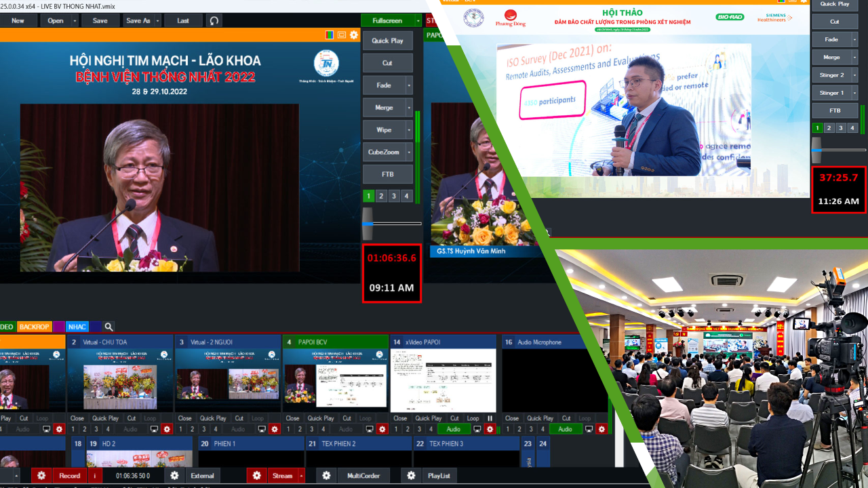Click the transition T-bar slider handle
The image size is (868, 488).
(368, 224)
